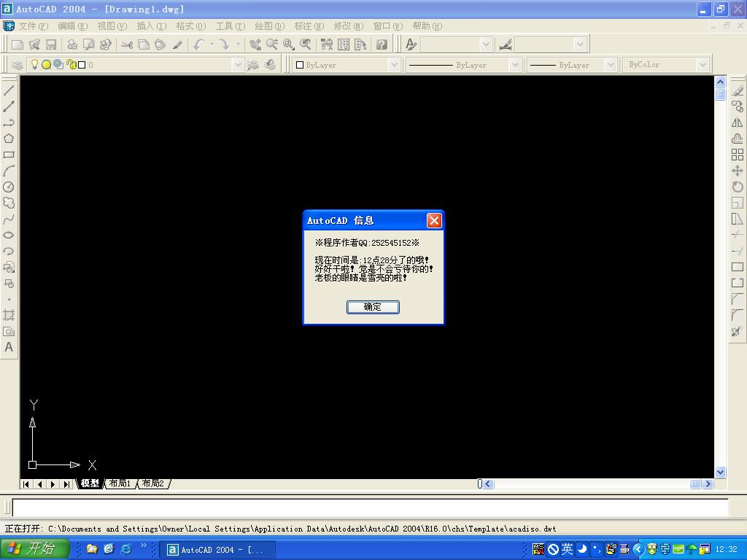Open the 编辑(E) menu
Viewport: 747px width, 560px height.
pos(72,26)
